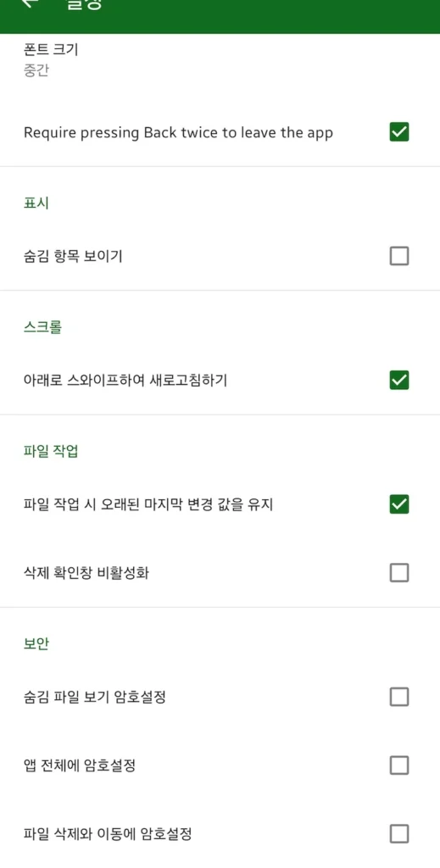Image resolution: width=440 pixels, height=868 pixels.
Task: Uncheck the Require pressing Back twice checkbox
Action: pyautogui.click(x=399, y=132)
